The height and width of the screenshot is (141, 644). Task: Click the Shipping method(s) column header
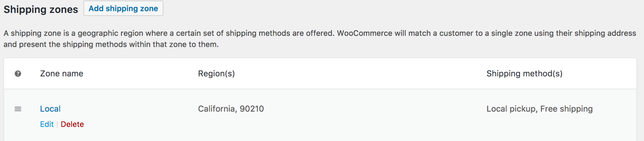524,74
